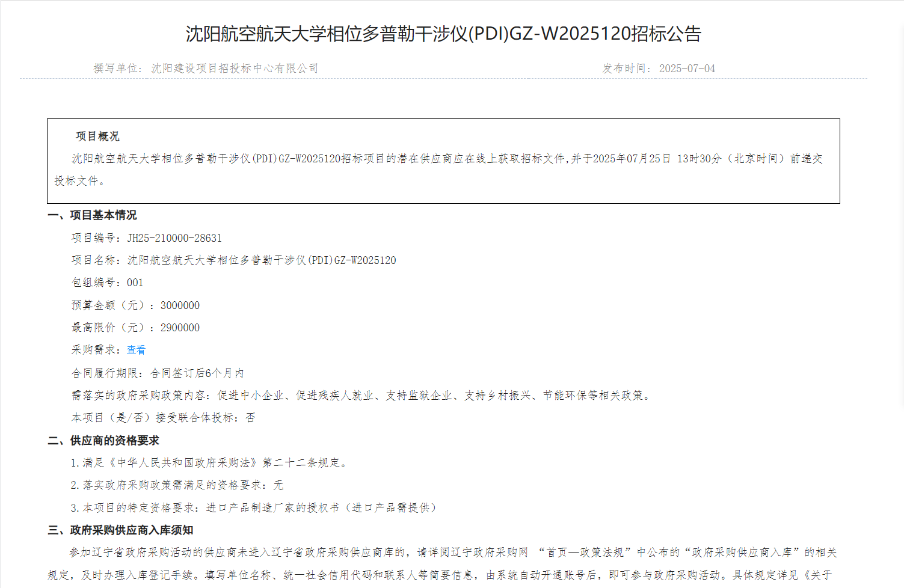Viewport: 904px width, 588px height.
Task: Open the 查看 link for 采购需求
Action: (x=136, y=350)
